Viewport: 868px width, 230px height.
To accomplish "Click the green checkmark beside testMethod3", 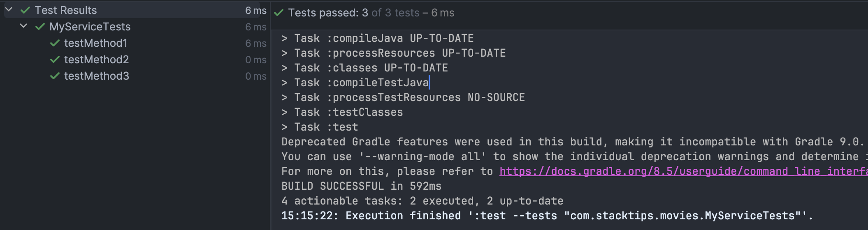I will [x=55, y=76].
